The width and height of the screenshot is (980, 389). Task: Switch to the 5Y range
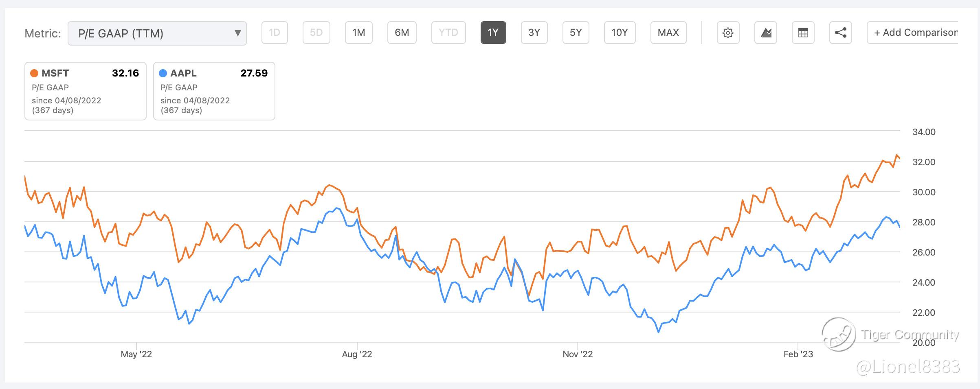(x=576, y=33)
